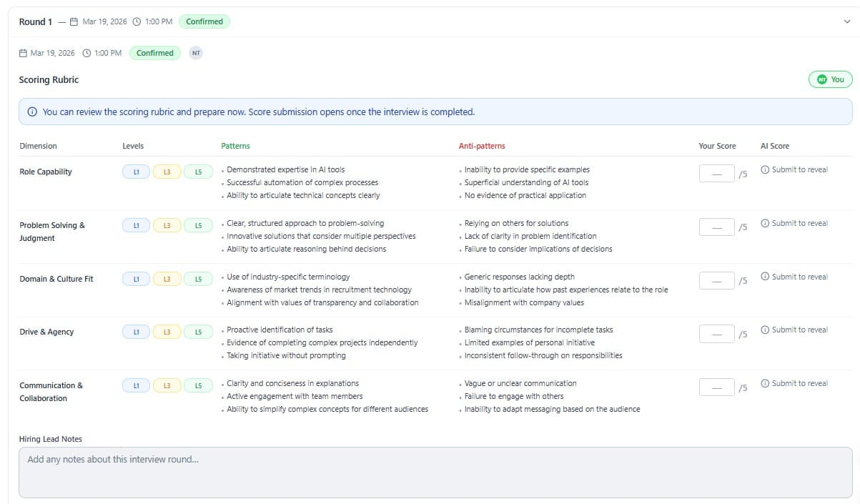Select the Confirmed badge in the Round 1 header
860x504 pixels.
[204, 21]
